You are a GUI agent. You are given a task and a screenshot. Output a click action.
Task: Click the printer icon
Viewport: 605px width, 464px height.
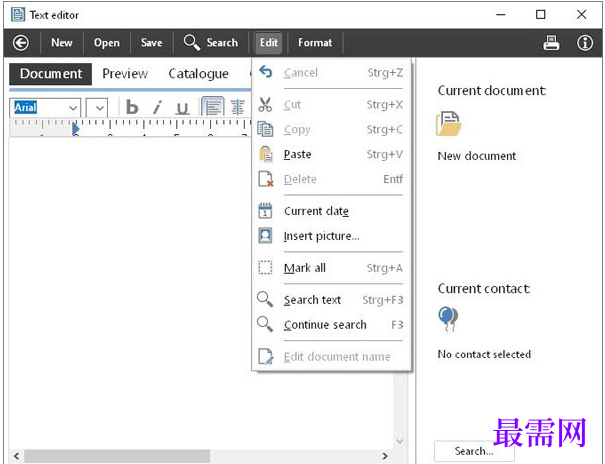pos(551,42)
